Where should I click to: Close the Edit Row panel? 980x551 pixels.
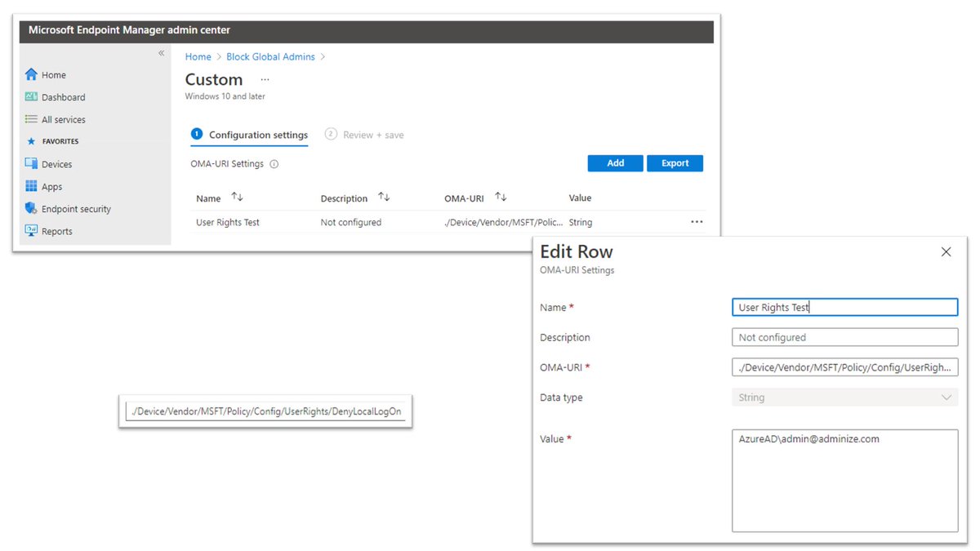click(946, 251)
